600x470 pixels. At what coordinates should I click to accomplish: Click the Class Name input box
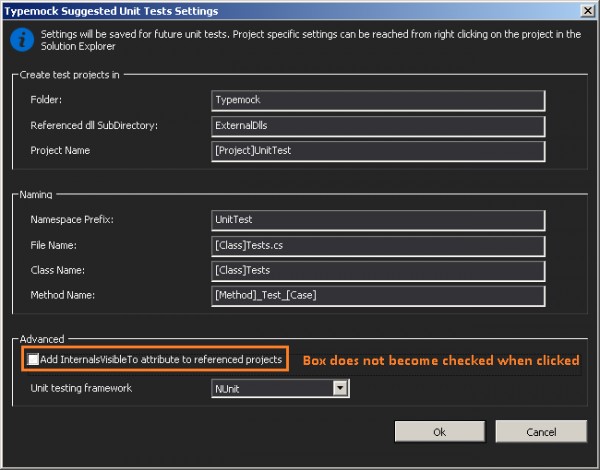pyautogui.click(x=378, y=271)
